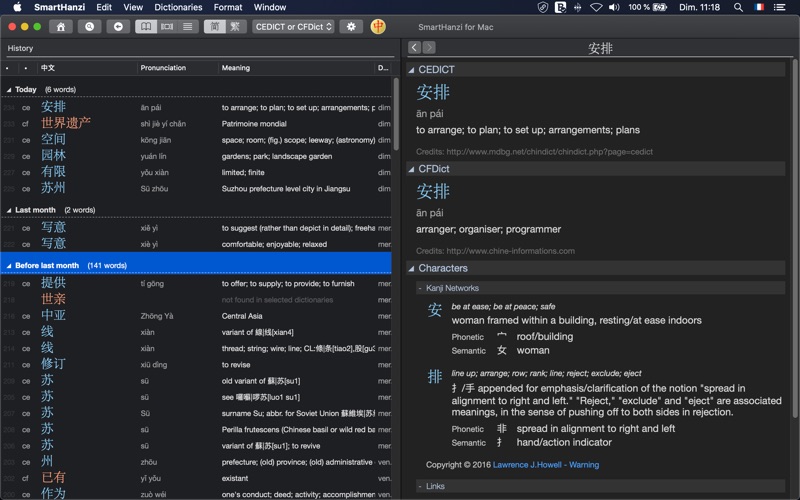Click the orange 中 round icon

tap(378, 27)
